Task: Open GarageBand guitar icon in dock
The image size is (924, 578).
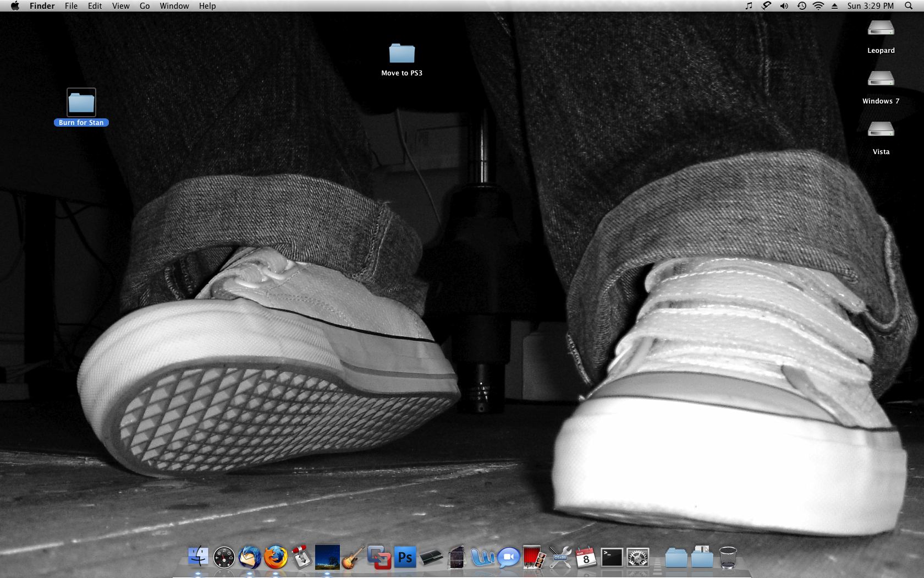Action: click(353, 557)
